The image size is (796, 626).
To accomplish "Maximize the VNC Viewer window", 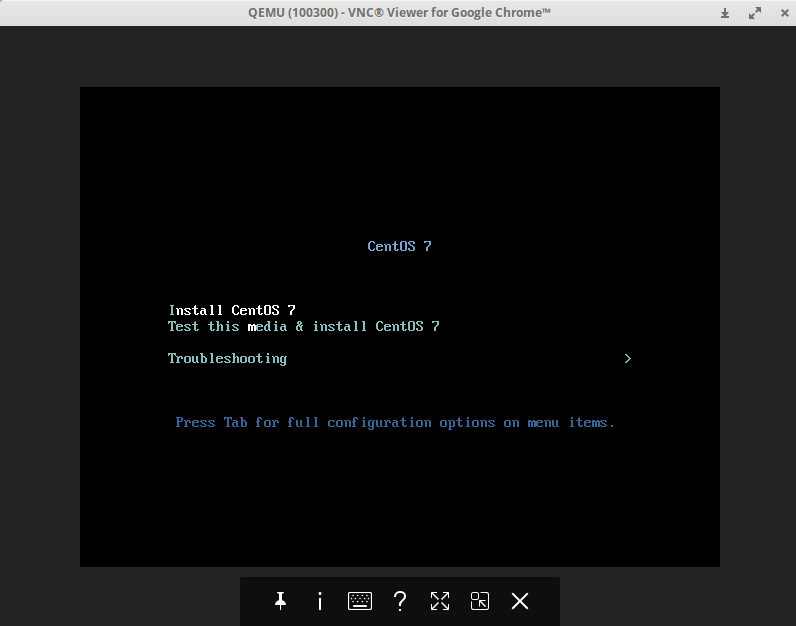I will [x=753, y=13].
